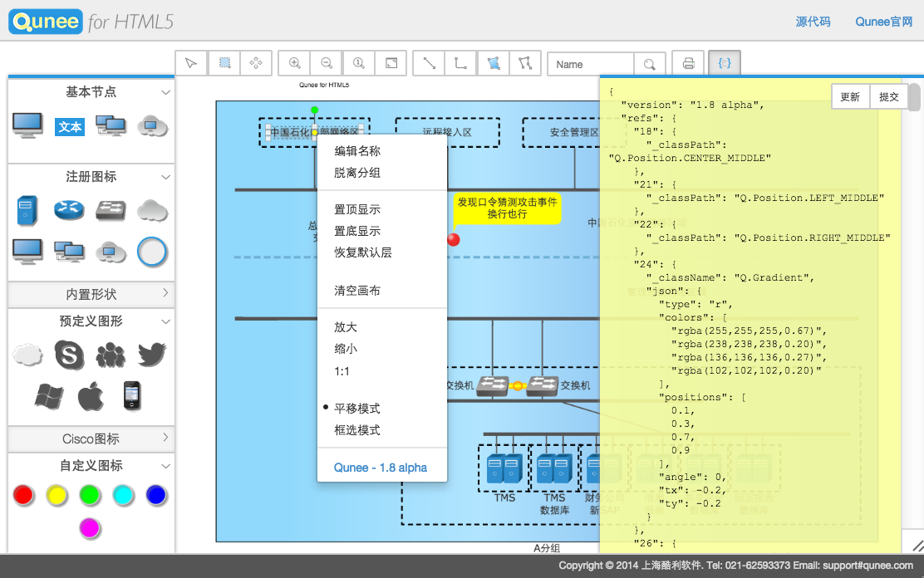Open the Qunee - 1.8 alpha link
This screenshot has width=924, height=578.
[x=380, y=468]
